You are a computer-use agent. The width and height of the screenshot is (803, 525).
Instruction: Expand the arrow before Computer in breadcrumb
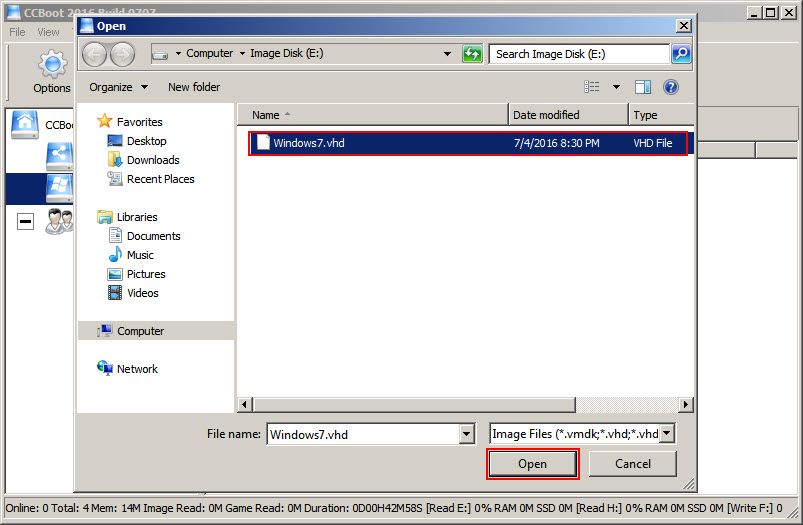click(x=178, y=53)
